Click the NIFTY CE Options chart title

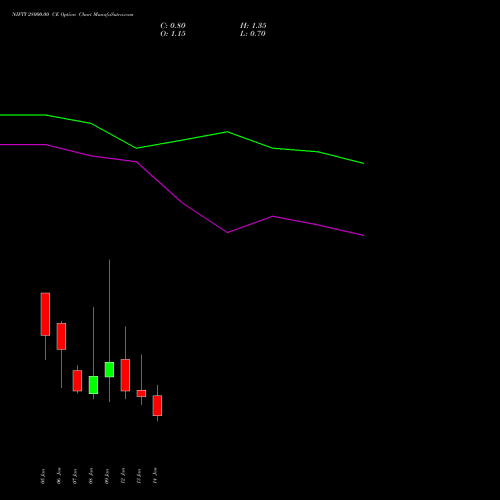click(x=73, y=14)
